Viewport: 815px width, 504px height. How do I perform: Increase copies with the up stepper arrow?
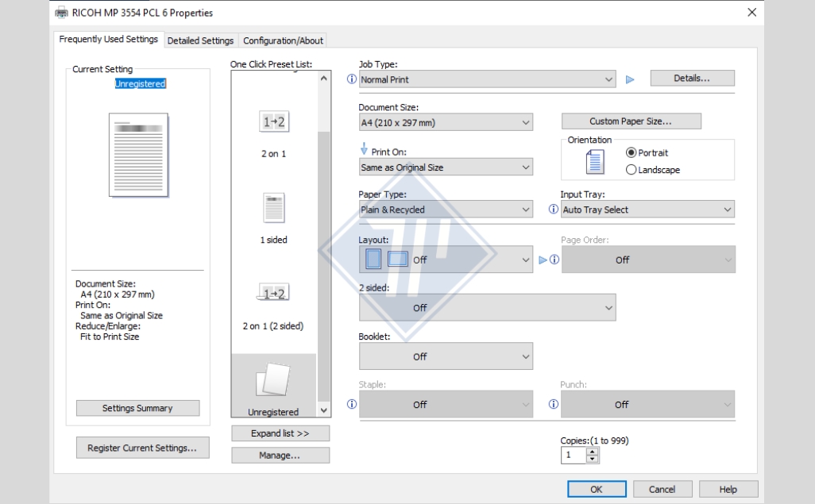592,452
